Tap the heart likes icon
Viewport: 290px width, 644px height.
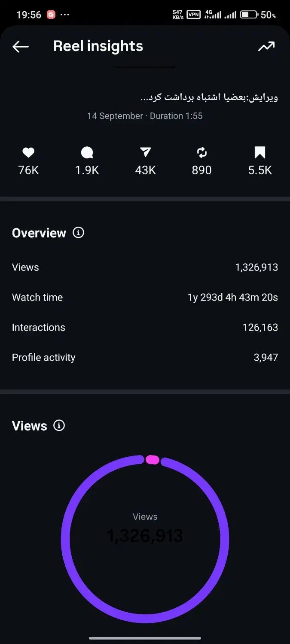click(x=28, y=152)
